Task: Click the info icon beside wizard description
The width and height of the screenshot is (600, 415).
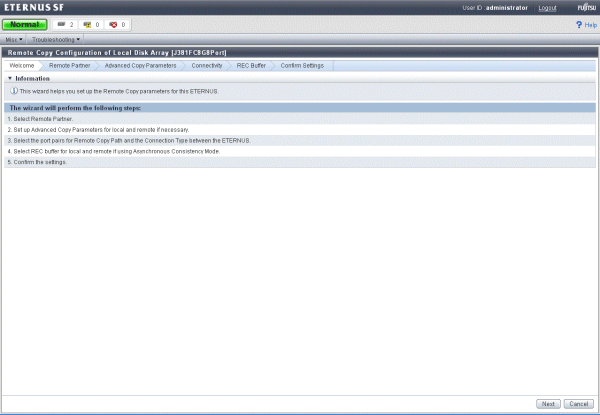Action: 14,91
